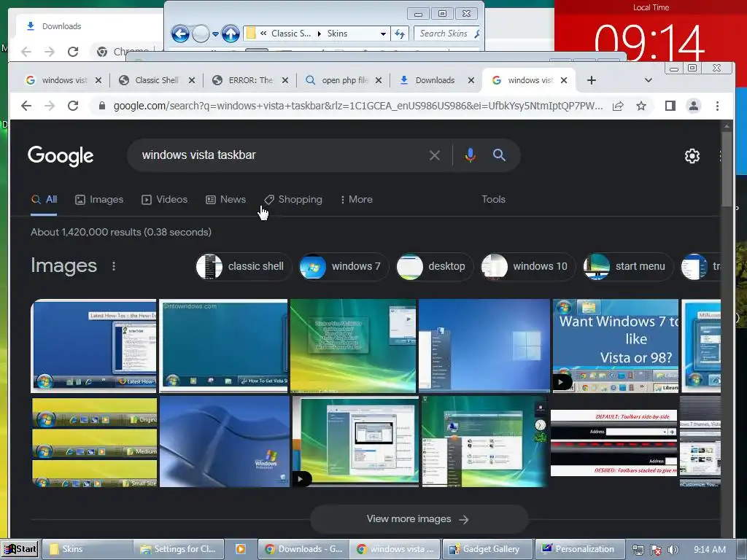Open yellow taskbar sizes image thumbnail

[94, 442]
